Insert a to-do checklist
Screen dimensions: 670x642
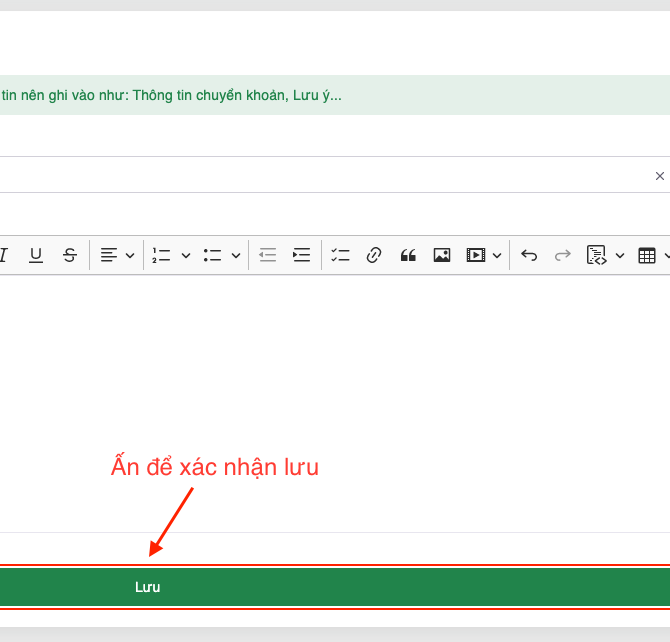tap(340, 255)
